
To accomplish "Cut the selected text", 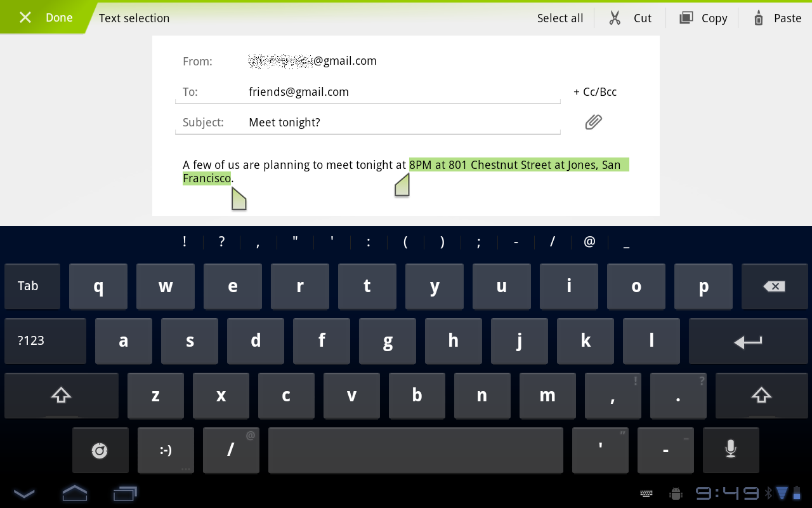I will [x=630, y=18].
